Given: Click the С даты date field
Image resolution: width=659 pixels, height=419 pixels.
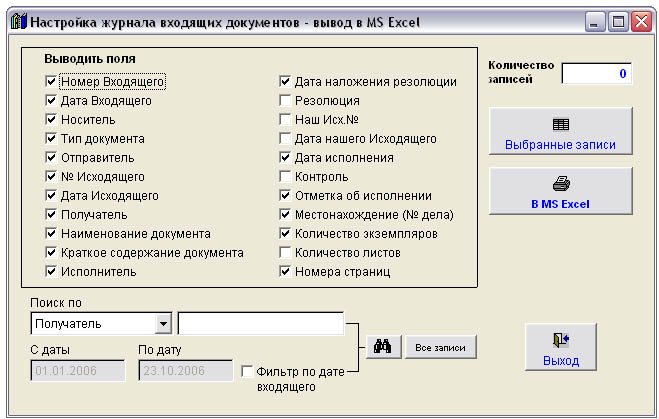Looking at the screenshot, I should click(78, 370).
